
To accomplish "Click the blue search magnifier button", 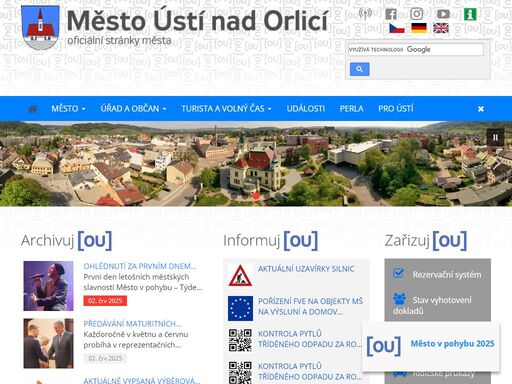I will click(359, 69).
